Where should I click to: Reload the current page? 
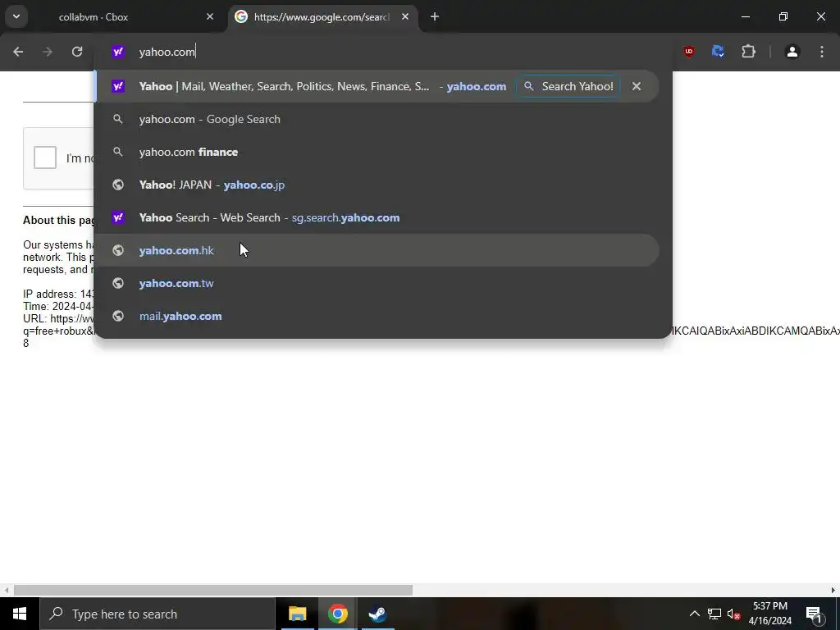(x=77, y=52)
